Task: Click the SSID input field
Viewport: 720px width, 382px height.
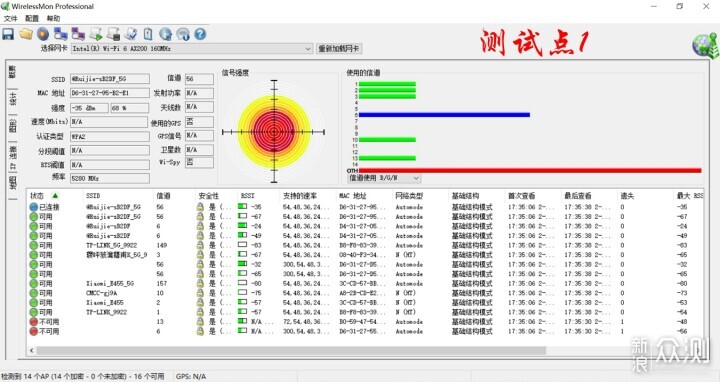Action: point(110,79)
